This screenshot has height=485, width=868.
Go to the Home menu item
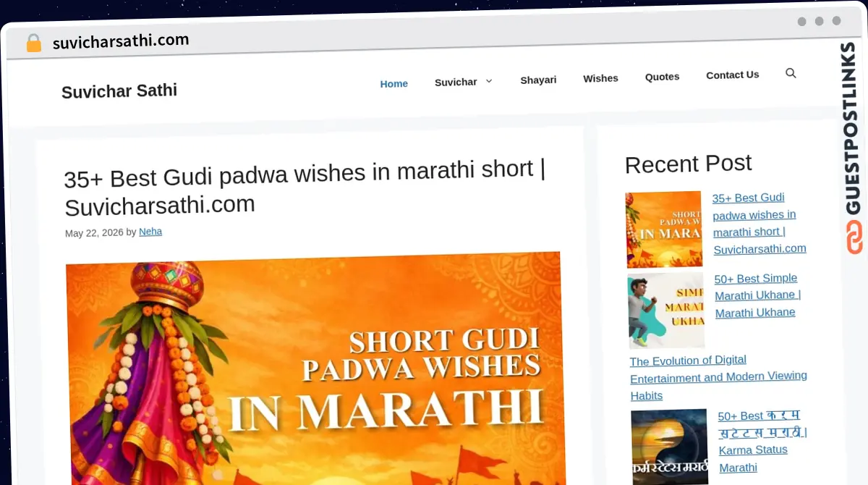(394, 84)
